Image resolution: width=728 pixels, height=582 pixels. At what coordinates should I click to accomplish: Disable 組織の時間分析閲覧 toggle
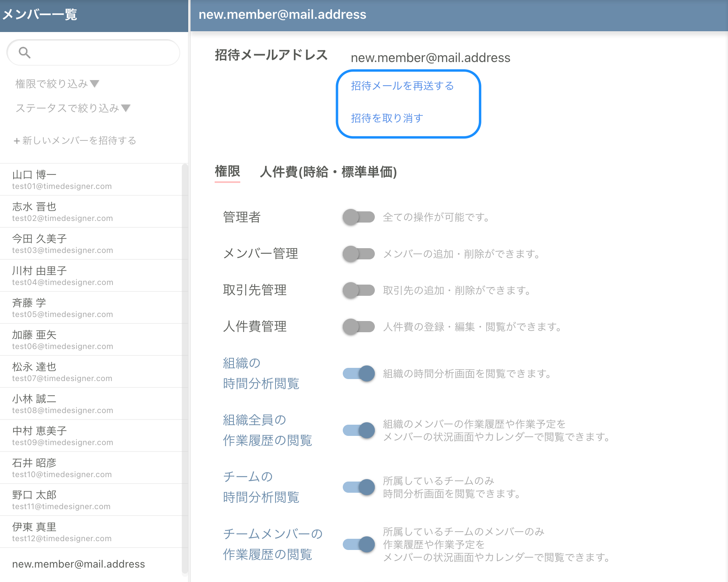pyautogui.click(x=358, y=373)
